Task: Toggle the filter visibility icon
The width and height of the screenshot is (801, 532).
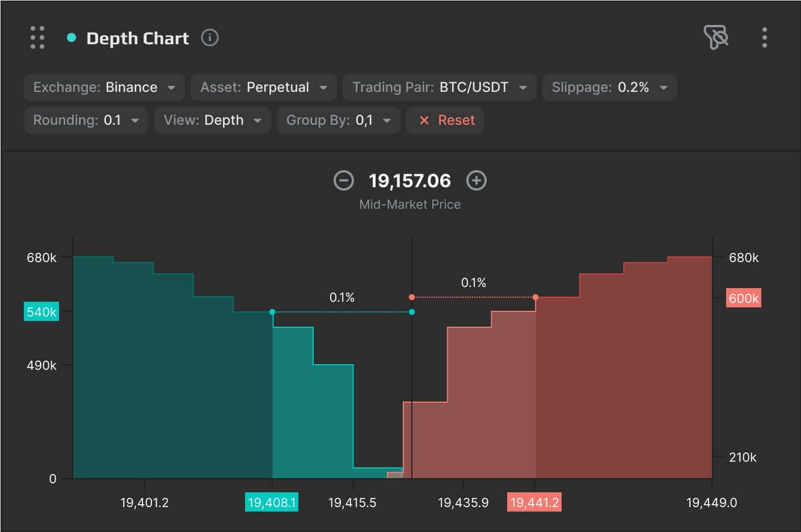Action: (716, 37)
